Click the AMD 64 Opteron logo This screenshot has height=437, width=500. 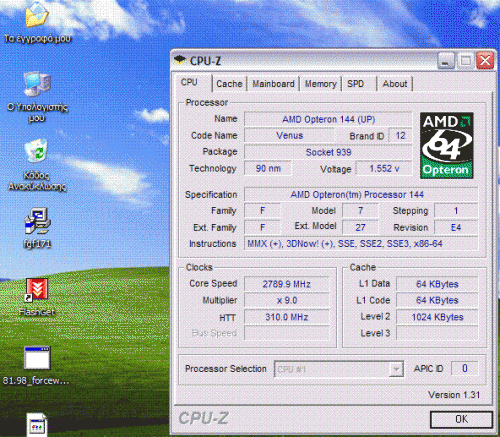tap(446, 145)
